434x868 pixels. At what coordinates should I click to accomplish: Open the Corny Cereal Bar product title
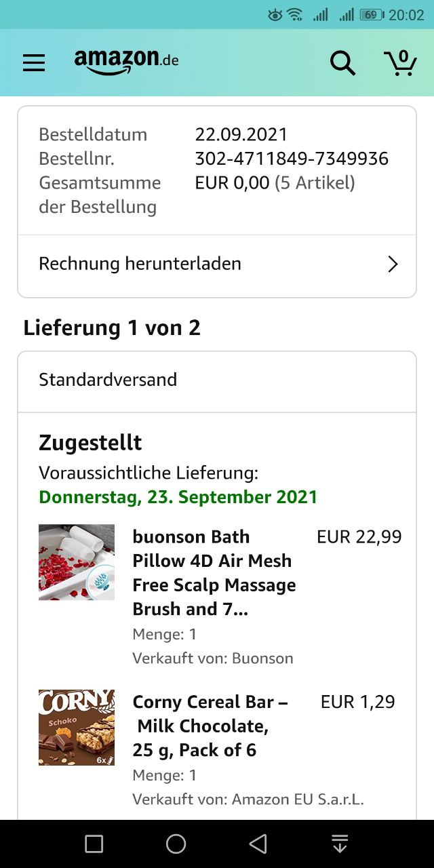(x=210, y=726)
